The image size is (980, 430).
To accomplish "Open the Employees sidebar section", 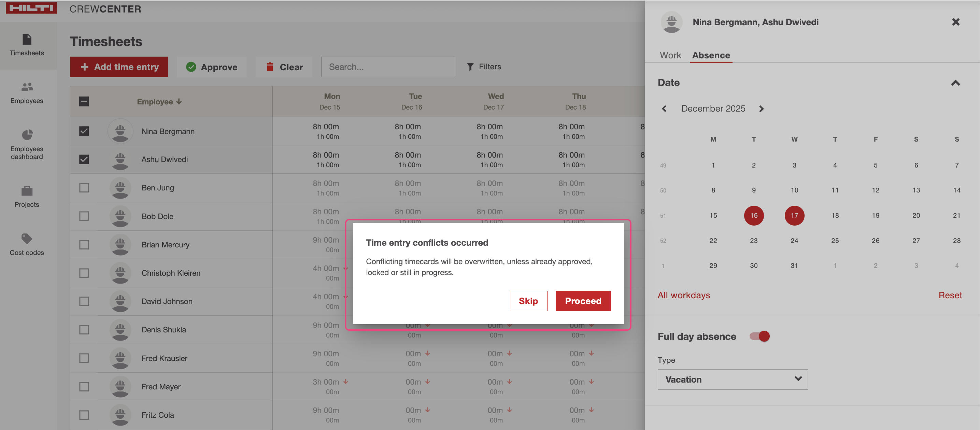I will click(27, 92).
